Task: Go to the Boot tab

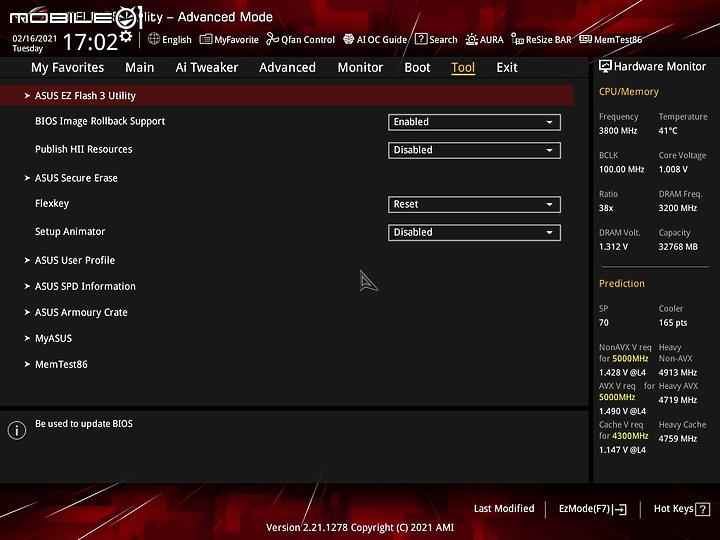Action: [x=417, y=68]
